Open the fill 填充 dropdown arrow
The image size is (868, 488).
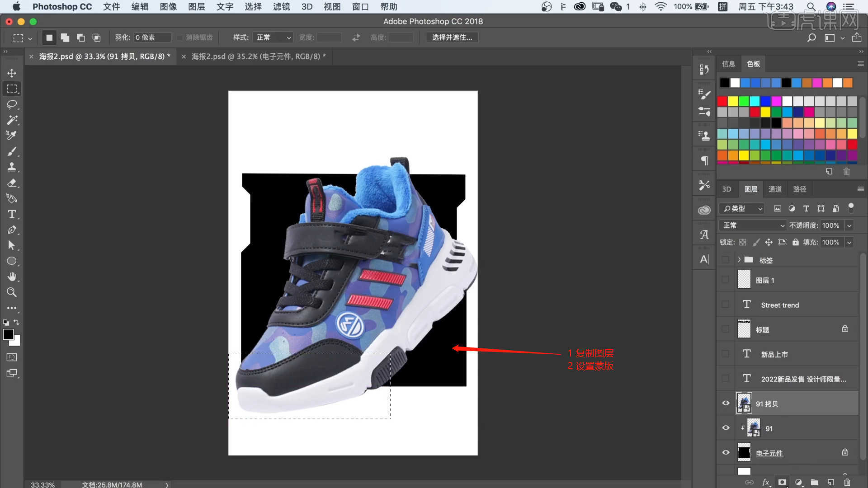849,242
